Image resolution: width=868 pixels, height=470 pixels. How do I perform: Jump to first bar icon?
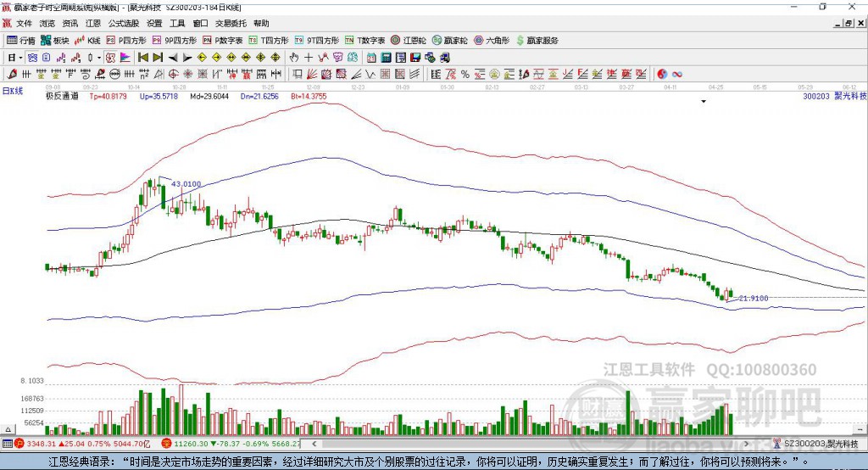(142, 58)
